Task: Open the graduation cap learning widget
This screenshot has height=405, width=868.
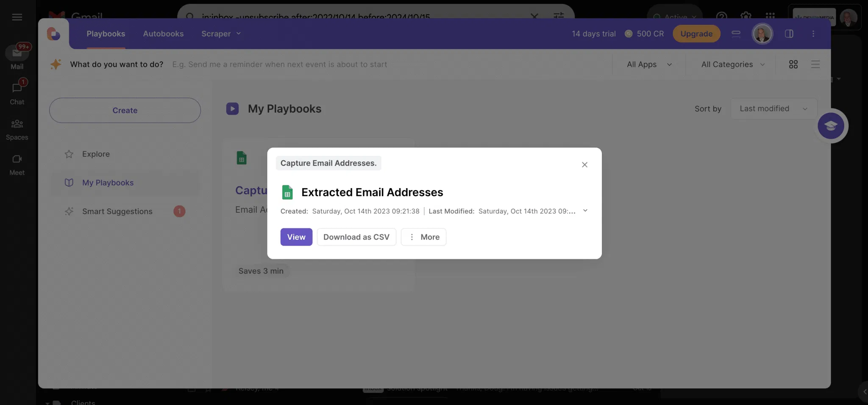Action: [830, 126]
